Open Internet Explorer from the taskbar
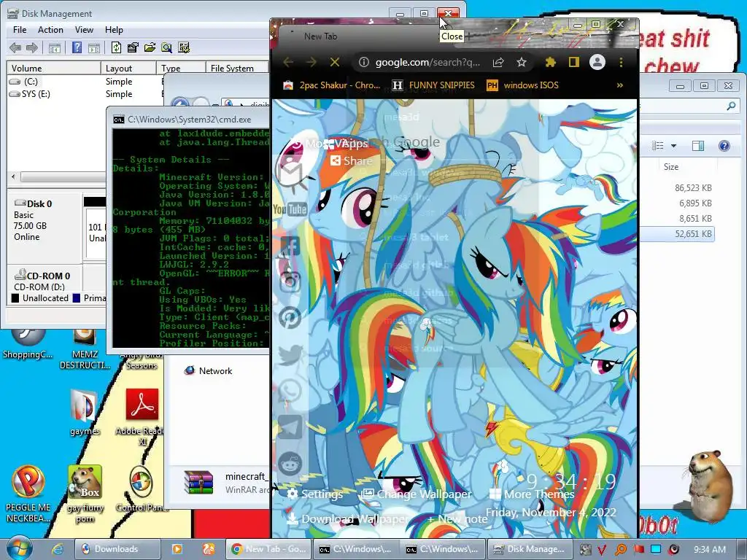Viewport: 747px width, 560px height. [x=58, y=549]
